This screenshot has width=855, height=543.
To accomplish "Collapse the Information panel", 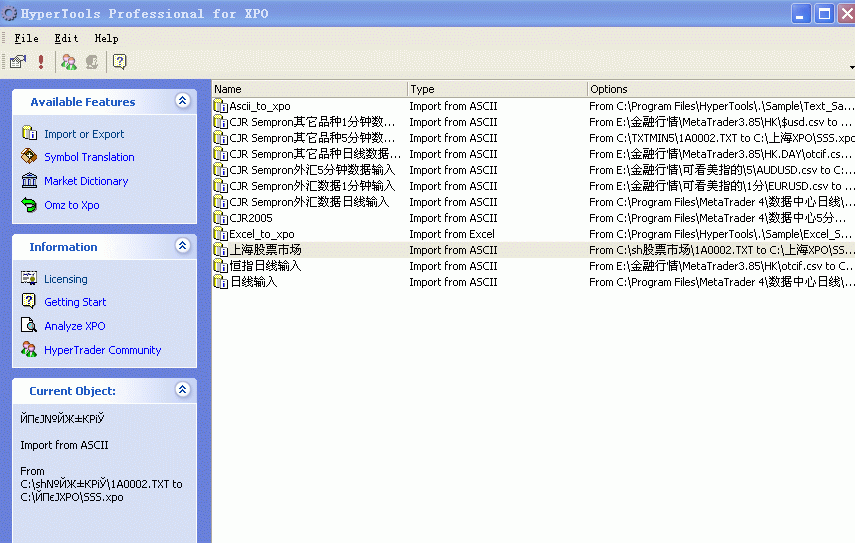I will point(183,245).
